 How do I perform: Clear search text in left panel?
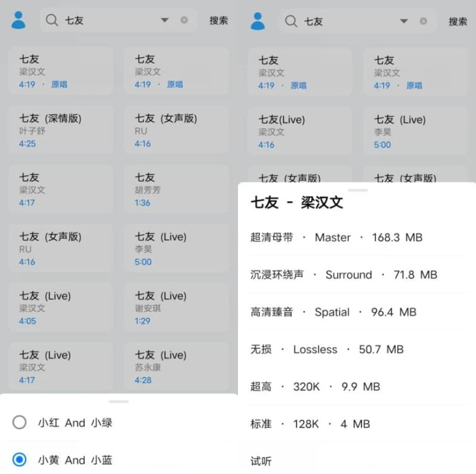(x=184, y=20)
